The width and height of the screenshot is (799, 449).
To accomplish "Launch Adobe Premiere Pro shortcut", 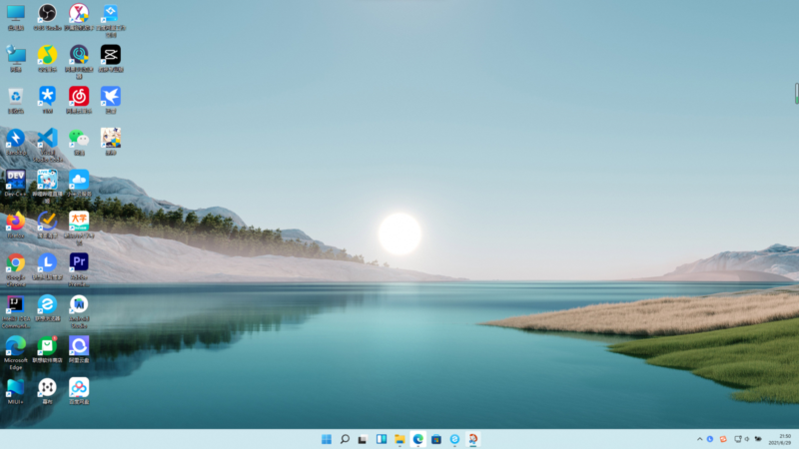I will [79, 263].
